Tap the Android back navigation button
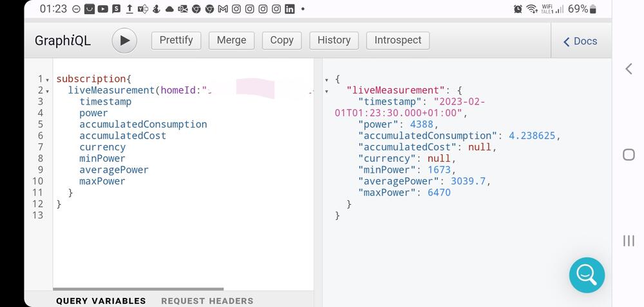Image resolution: width=644 pixels, height=307 pixels. tap(629, 69)
